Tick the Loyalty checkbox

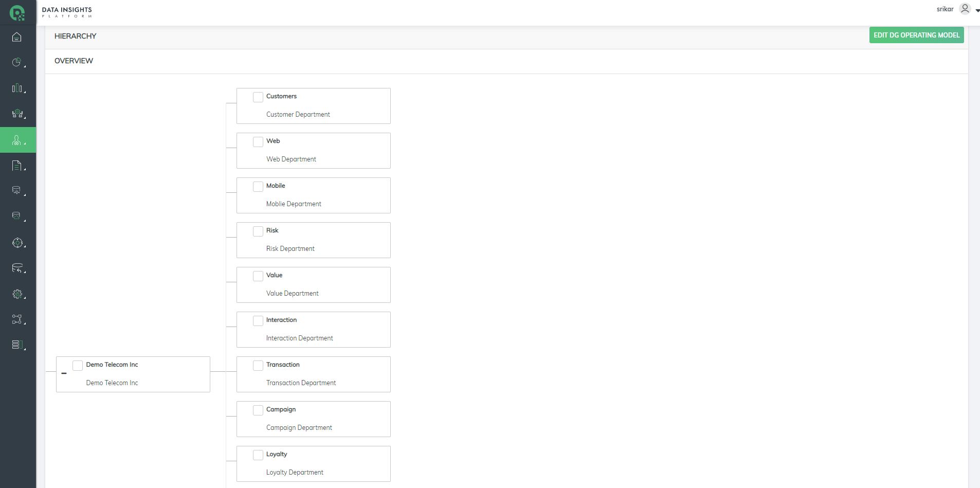[x=258, y=455]
